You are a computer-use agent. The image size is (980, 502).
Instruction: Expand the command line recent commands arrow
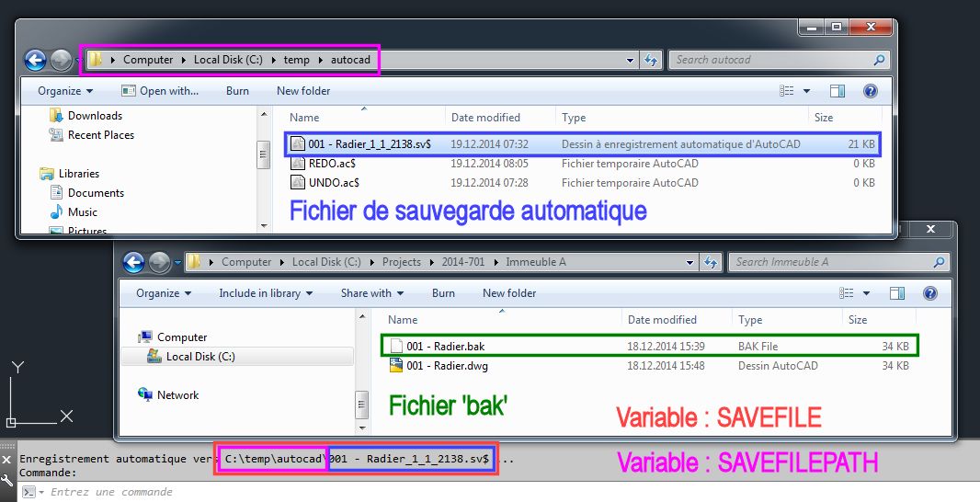pos(42,493)
